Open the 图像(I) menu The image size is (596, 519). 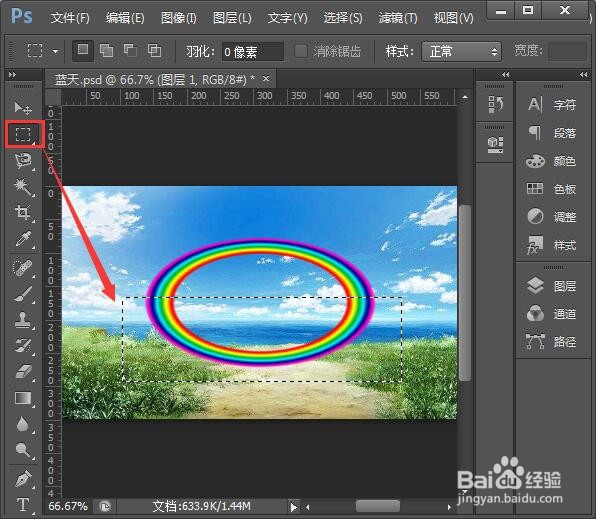(x=179, y=18)
